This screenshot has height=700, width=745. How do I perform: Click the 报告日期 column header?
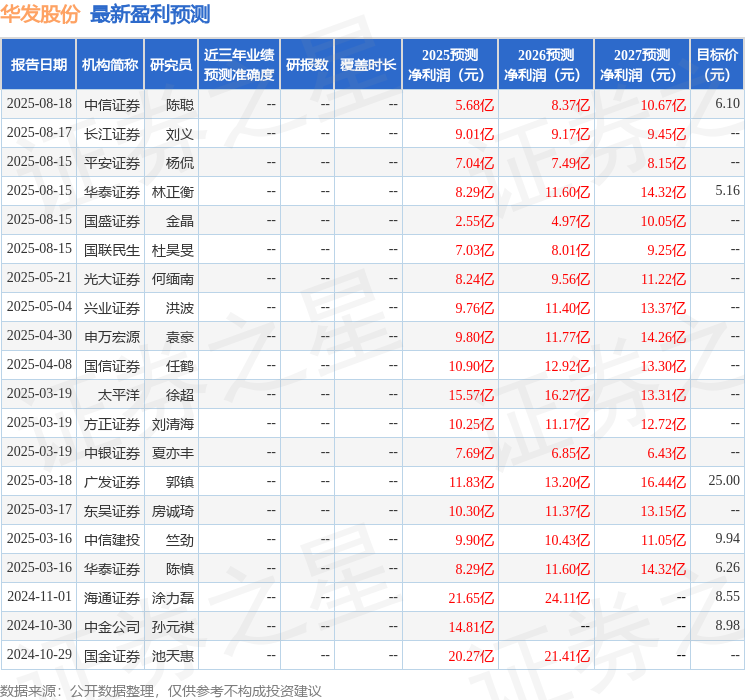pyautogui.click(x=38, y=65)
